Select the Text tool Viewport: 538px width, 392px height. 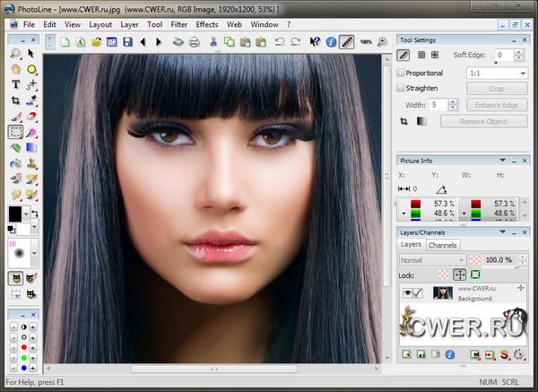[16, 84]
